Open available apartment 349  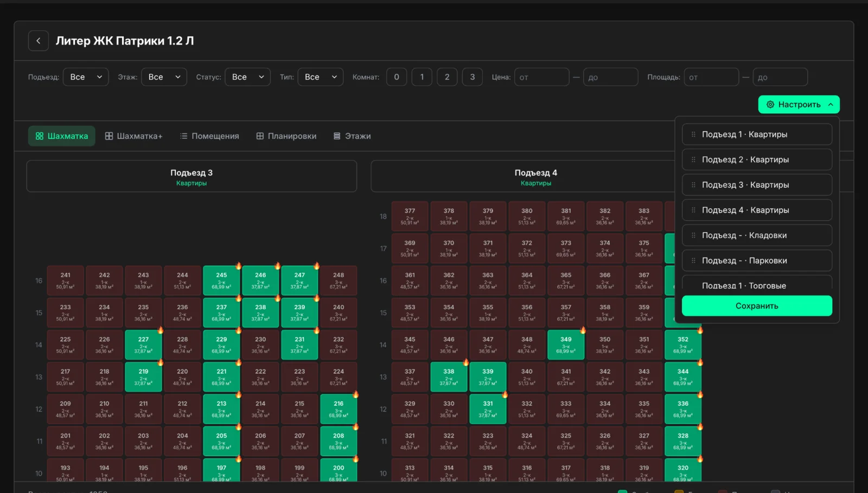click(x=566, y=345)
